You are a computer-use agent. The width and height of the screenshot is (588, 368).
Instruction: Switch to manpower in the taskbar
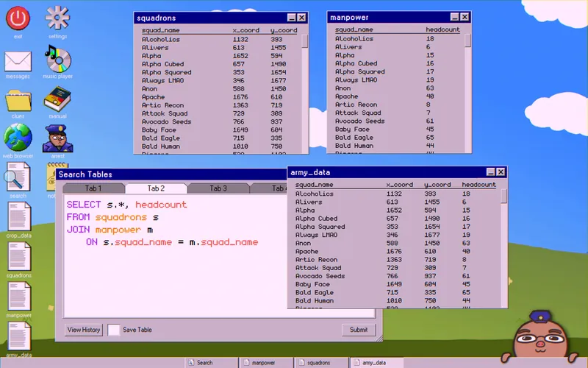click(x=266, y=363)
